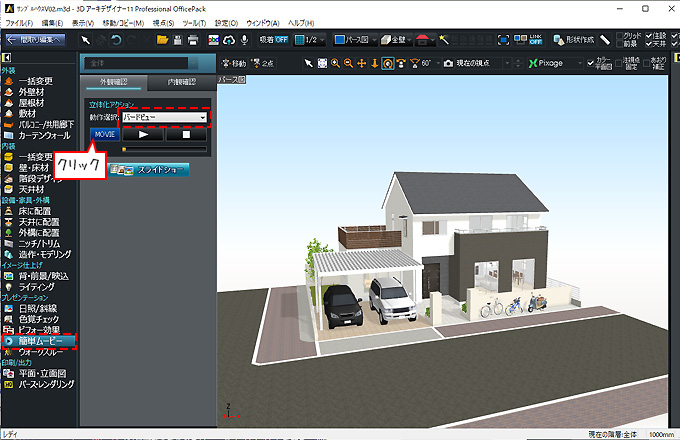Select 屋根材 roofing material item
The height and width of the screenshot is (440, 680).
(x=32, y=104)
